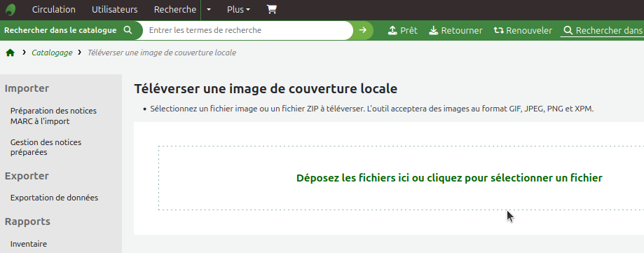The image size is (644, 253).
Task: Switch to the Retourner tab
Action: [x=455, y=30]
